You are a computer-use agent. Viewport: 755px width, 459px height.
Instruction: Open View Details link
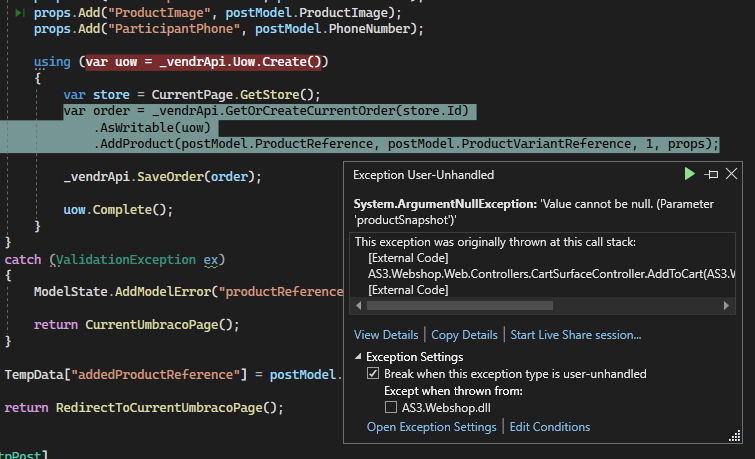click(x=386, y=335)
